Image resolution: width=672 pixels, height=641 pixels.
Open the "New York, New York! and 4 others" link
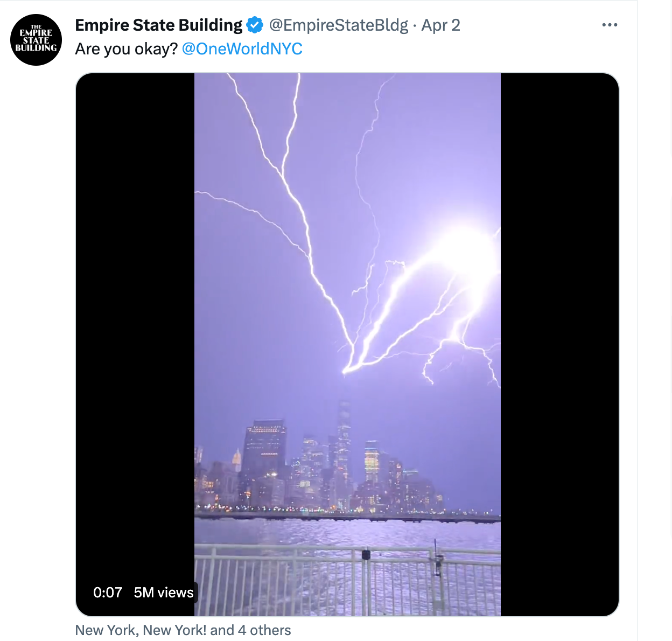pyautogui.click(x=183, y=630)
